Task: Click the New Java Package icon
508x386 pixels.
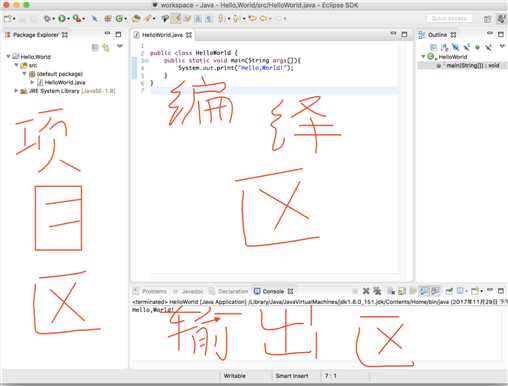Action: coord(107,19)
